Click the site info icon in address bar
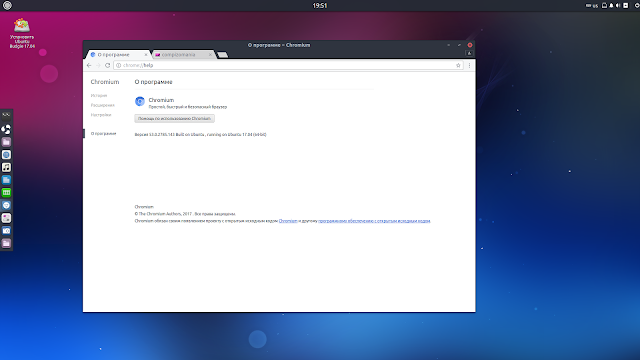Screen dimensions: 640x360 [x=119, y=65]
